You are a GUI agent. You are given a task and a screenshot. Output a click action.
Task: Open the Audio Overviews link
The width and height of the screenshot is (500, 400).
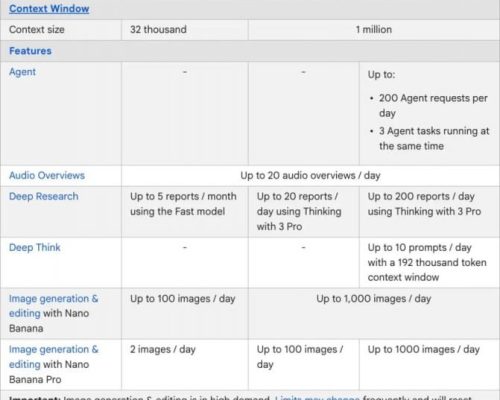[x=47, y=175]
